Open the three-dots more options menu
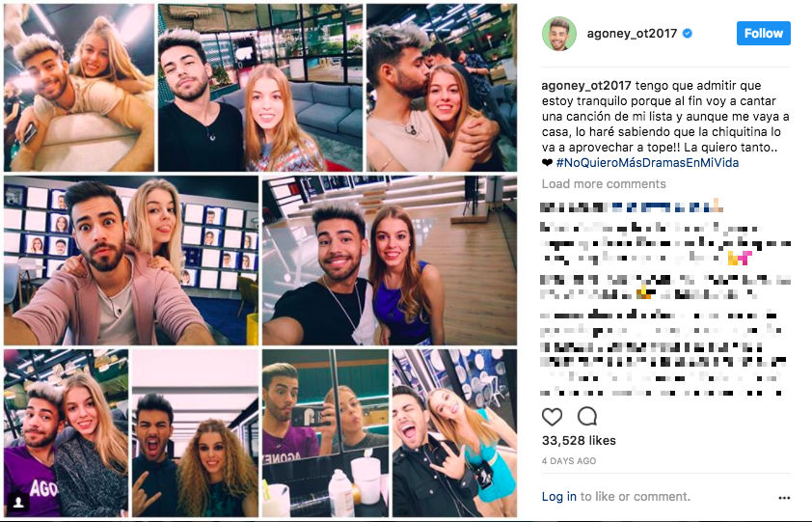This screenshot has height=522, width=812. 784,498
